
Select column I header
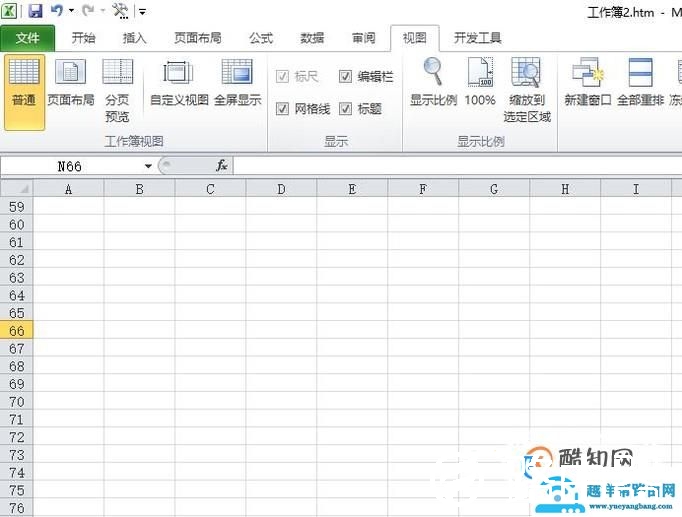[636, 189]
